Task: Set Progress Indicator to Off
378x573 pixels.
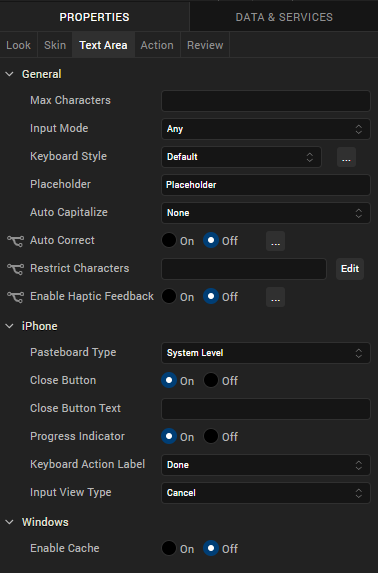Action: [211, 436]
